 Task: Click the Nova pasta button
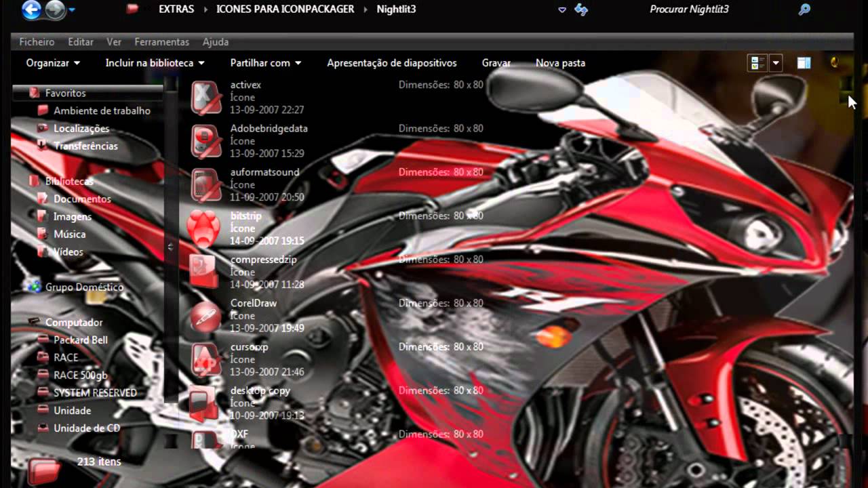[x=560, y=63]
